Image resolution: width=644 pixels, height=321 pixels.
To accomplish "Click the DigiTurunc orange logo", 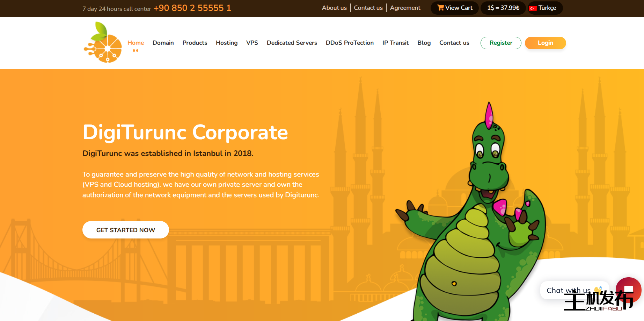I will coord(103,43).
